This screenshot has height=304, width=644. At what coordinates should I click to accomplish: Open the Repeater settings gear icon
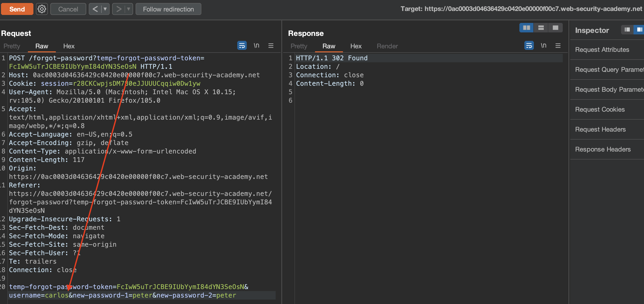click(x=42, y=9)
